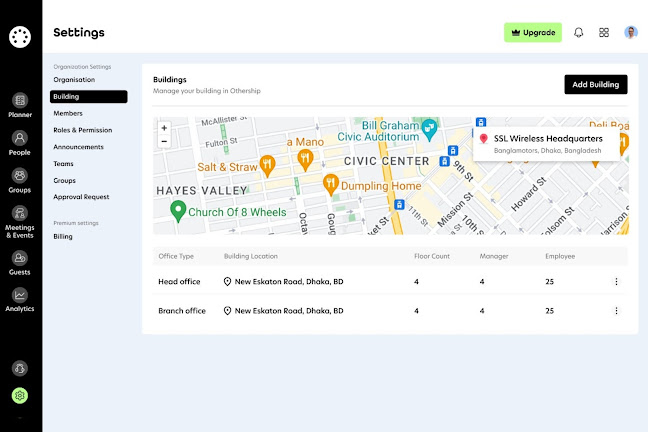Viewport: 648px width, 432px height.
Task: Click the Dumpling Home restaurant pin
Action: pyautogui.click(x=331, y=184)
